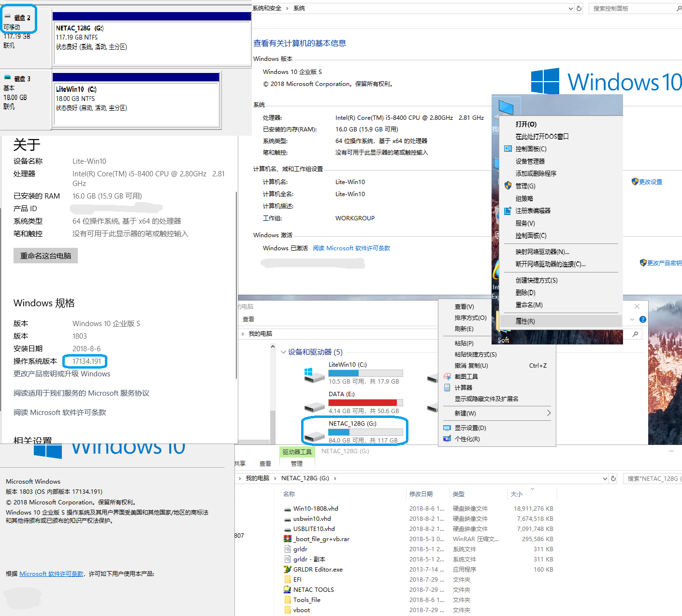
Task: Click 更改产品密钥或升级 Windows link
Action: [x=62, y=374]
